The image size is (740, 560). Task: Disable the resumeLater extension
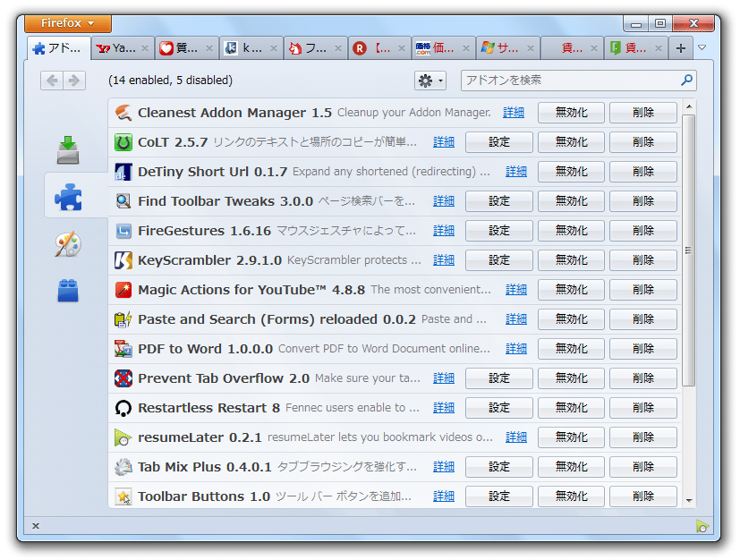click(571, 437)
